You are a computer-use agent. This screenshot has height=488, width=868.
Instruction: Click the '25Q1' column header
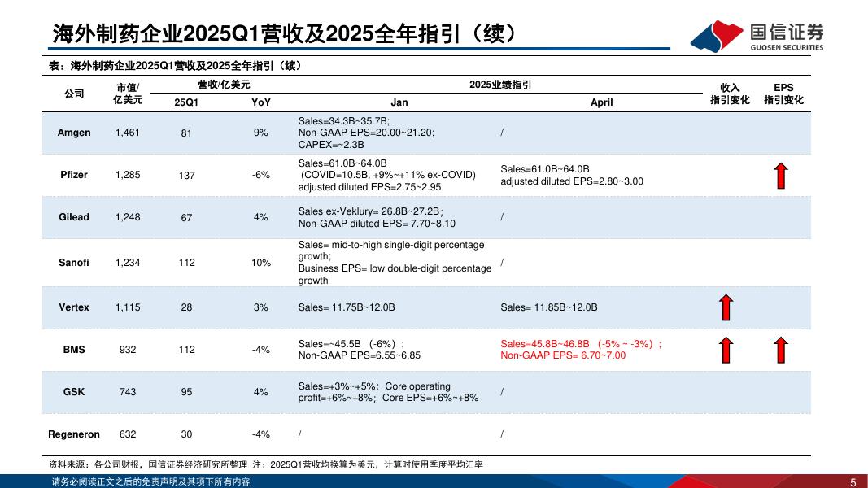pyautogui.click(x=186, y=102)
